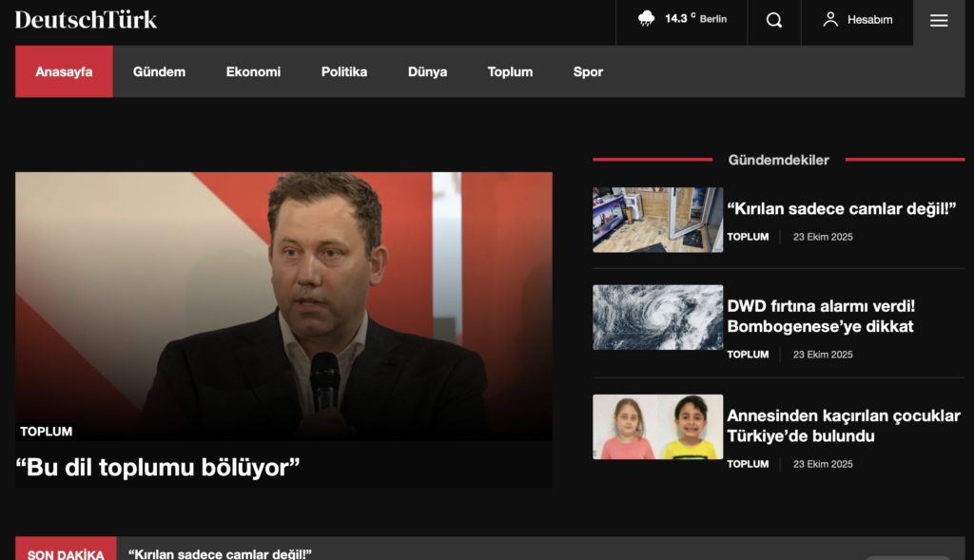Open Hesabım account link
The width and height of the screenshot is (974, 560).
point(869,20)
